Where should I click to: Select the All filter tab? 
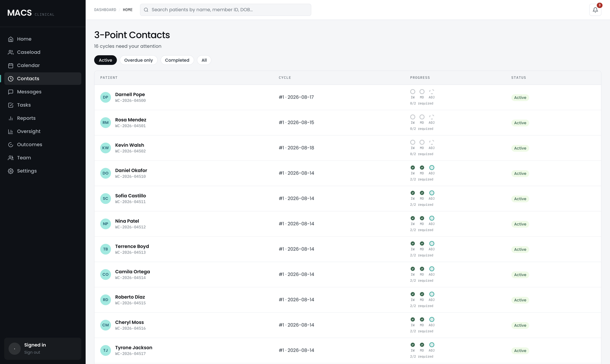tap(204, 60)
